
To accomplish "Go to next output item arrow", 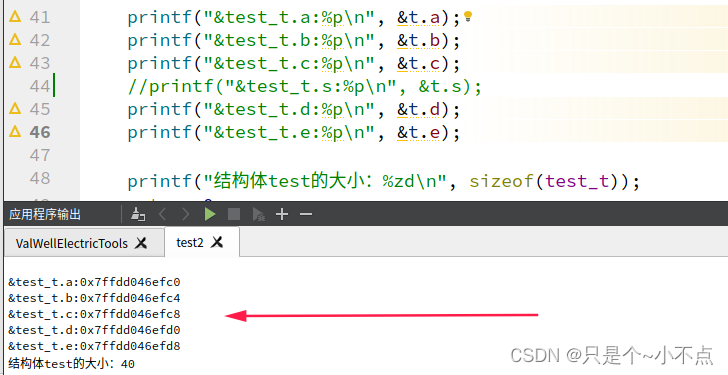I will [x=185, y=214].
